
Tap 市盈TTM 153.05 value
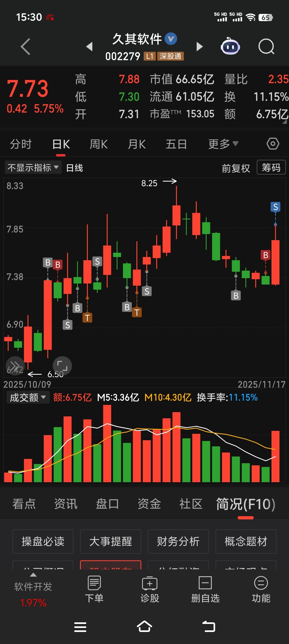coord(182,114)
